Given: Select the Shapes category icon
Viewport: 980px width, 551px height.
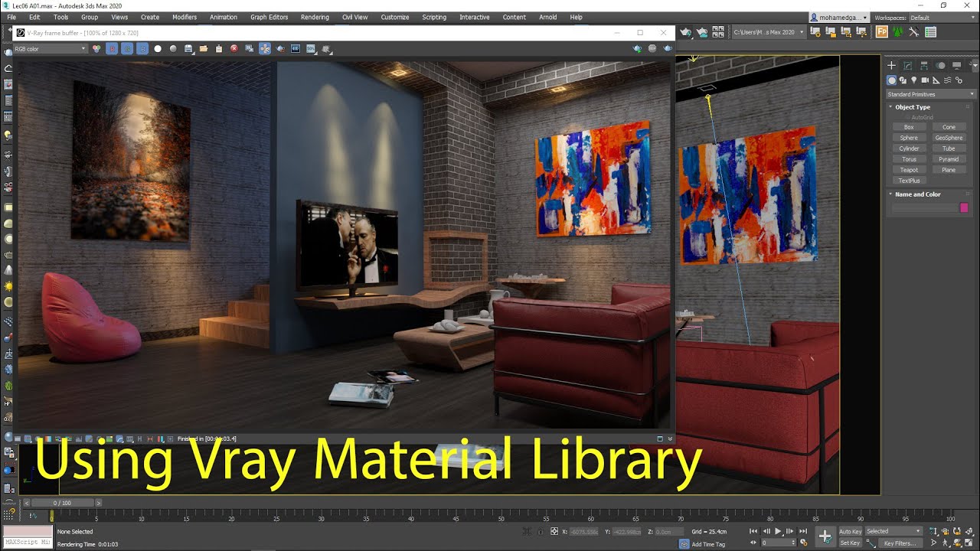Looking at the screenshot, I should [x=903, y=80].
